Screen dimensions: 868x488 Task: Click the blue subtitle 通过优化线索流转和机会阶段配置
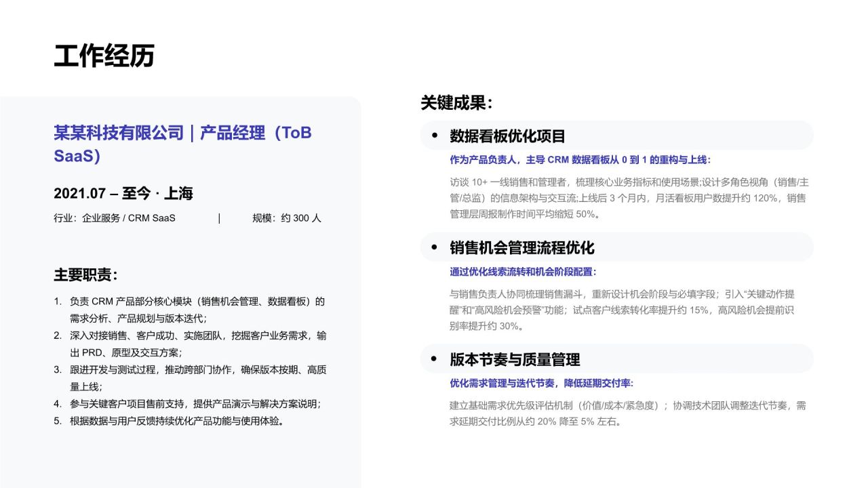tap(523, 272)
